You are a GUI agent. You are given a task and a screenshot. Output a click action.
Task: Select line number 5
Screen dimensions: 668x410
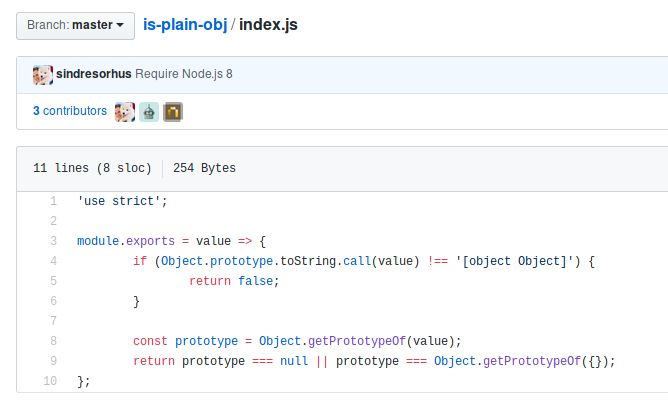click(52, 282)
